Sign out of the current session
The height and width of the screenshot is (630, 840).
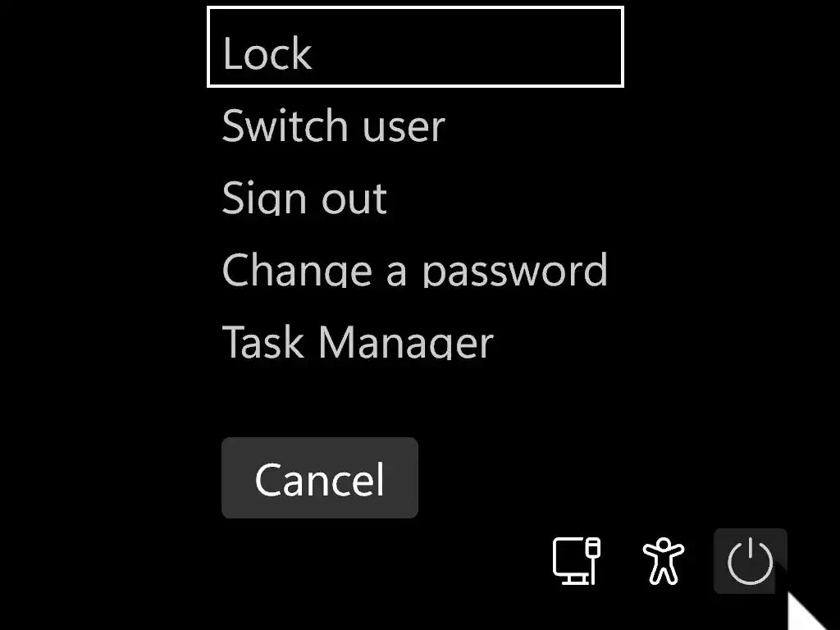(x=304, y=198)
